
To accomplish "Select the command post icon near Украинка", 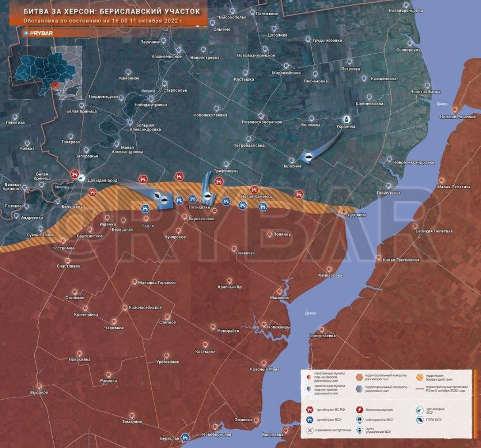I will coord(346,119).
